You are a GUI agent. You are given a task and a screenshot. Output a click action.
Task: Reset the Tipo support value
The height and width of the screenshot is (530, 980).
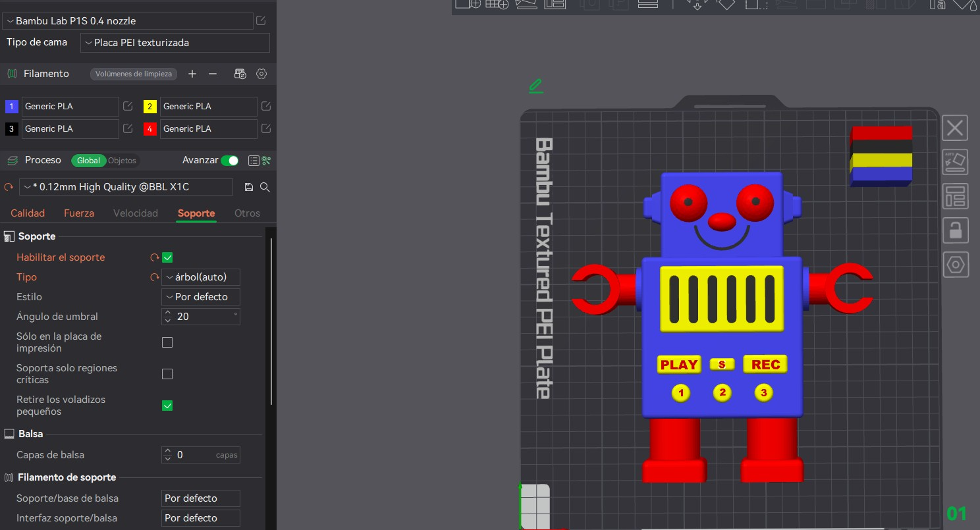(x=155, y=277)
